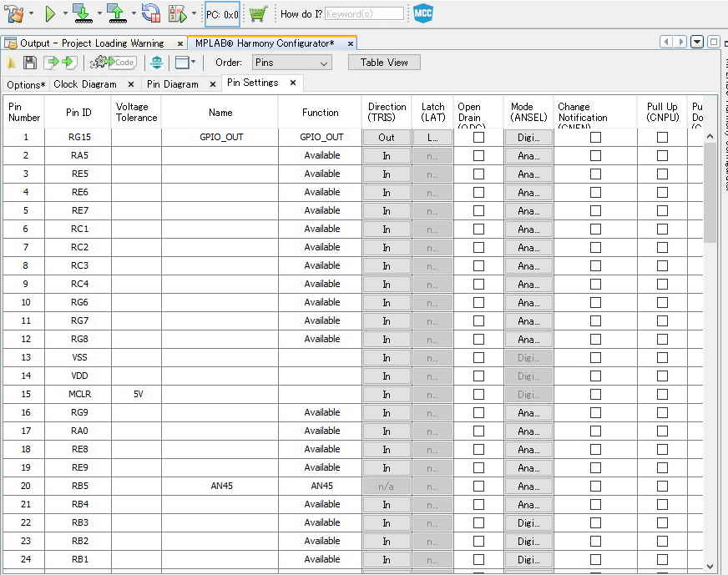Click Make and Program Device download icon
The image size is (728, 575).
click(82, 14)
